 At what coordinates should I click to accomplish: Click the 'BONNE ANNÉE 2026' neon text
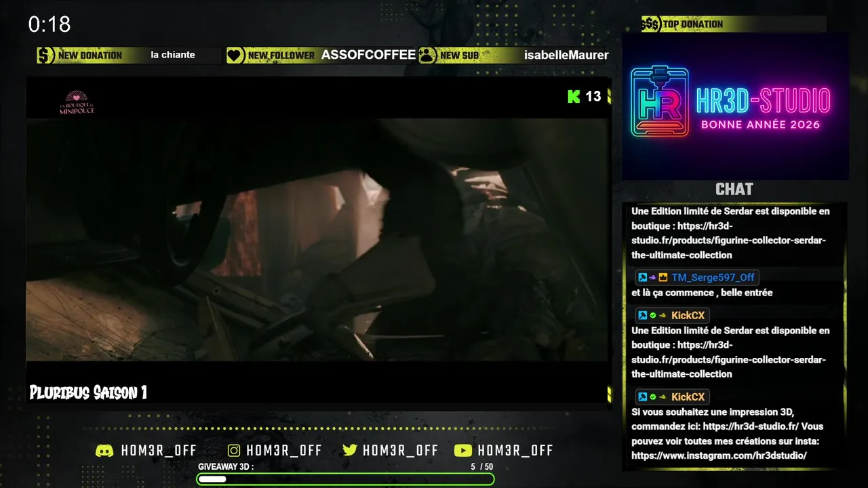pyautogui.click(x=760, y=125)
